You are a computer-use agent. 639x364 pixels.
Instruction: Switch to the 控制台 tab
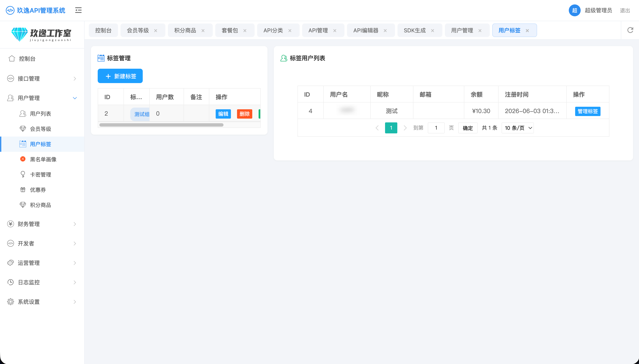point(103,30)
